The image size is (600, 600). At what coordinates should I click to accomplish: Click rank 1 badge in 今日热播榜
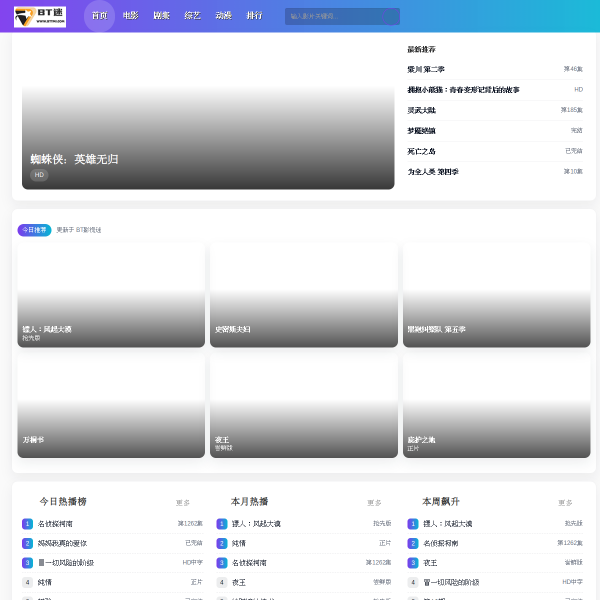tap(27, 523)
